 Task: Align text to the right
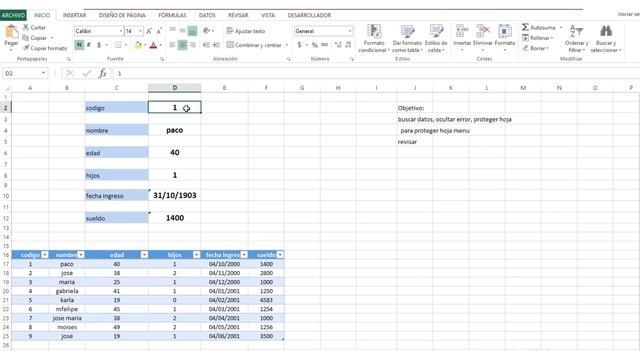192,45
